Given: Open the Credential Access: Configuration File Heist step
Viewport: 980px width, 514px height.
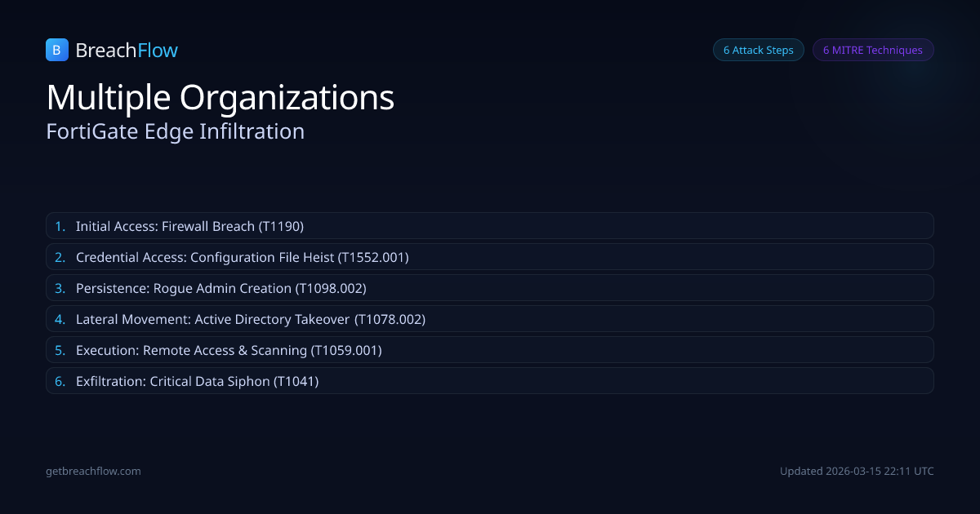Looking at the screenshot, I should click(x=242, y=257).
